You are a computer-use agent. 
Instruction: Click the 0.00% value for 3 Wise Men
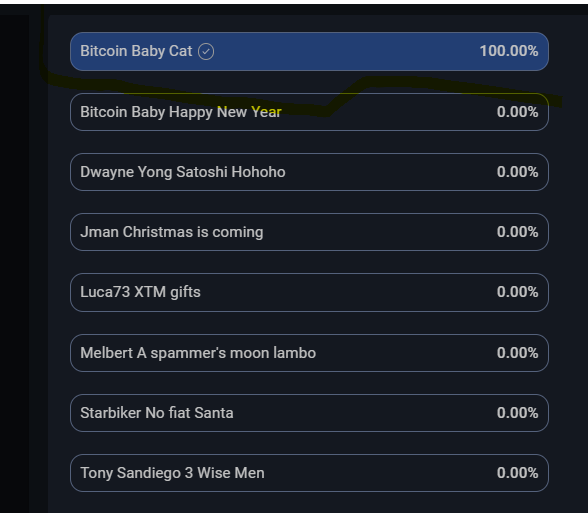pyautogui.click(x=518, y=472)
